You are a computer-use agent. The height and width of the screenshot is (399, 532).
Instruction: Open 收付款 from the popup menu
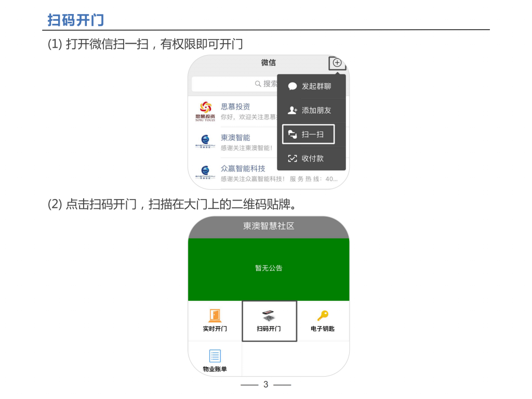312,158
